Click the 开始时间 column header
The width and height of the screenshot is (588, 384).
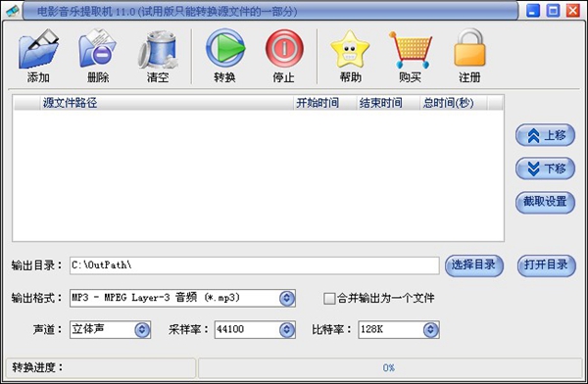click(324, 103)
